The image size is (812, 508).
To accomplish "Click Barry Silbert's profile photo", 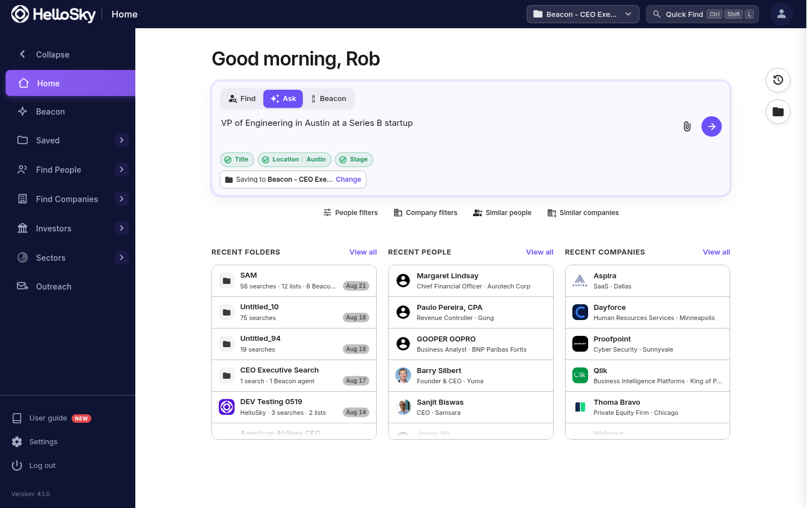I will 403,375.
